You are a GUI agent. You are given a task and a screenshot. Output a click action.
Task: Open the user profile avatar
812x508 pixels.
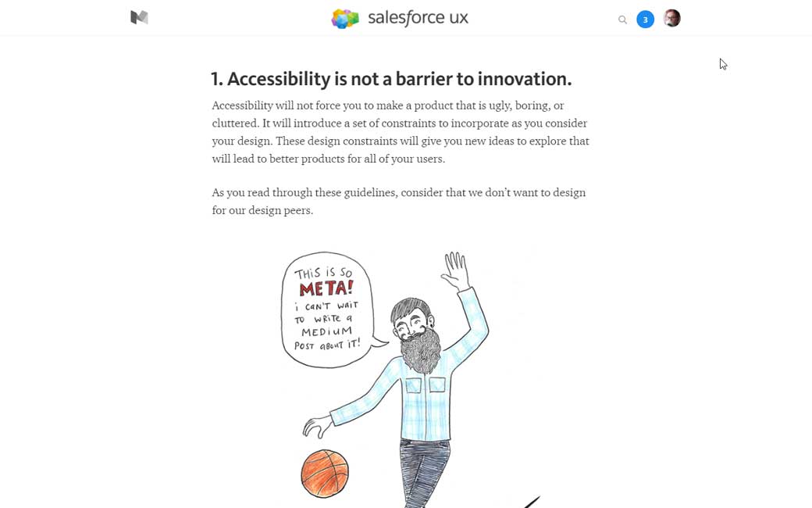[x=671, y=18]
